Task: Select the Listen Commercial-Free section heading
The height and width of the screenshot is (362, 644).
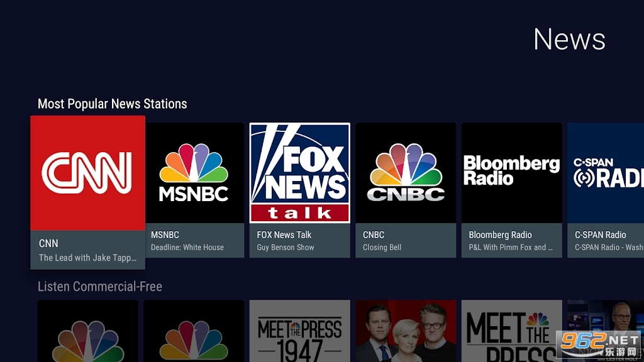Action: coord(100,287)
